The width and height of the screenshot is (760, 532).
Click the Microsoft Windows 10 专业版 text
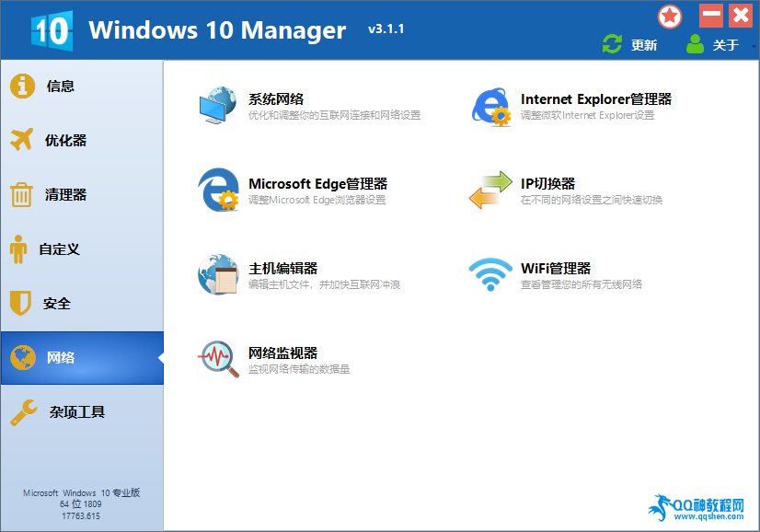tap(81, 492)
